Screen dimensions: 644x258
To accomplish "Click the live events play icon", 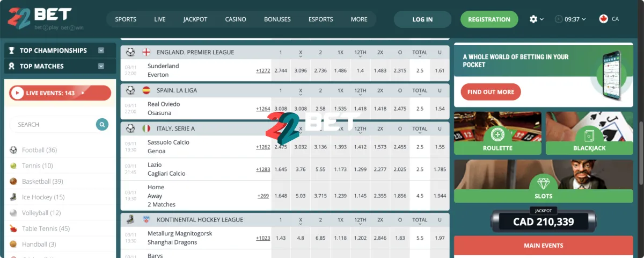I will click(x=17, y=93).
